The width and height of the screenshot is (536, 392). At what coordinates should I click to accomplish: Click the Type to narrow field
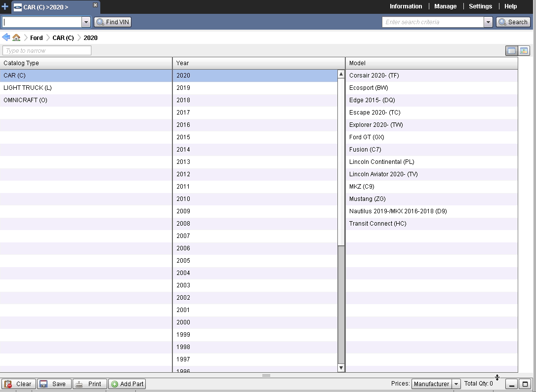pos(47,50)
